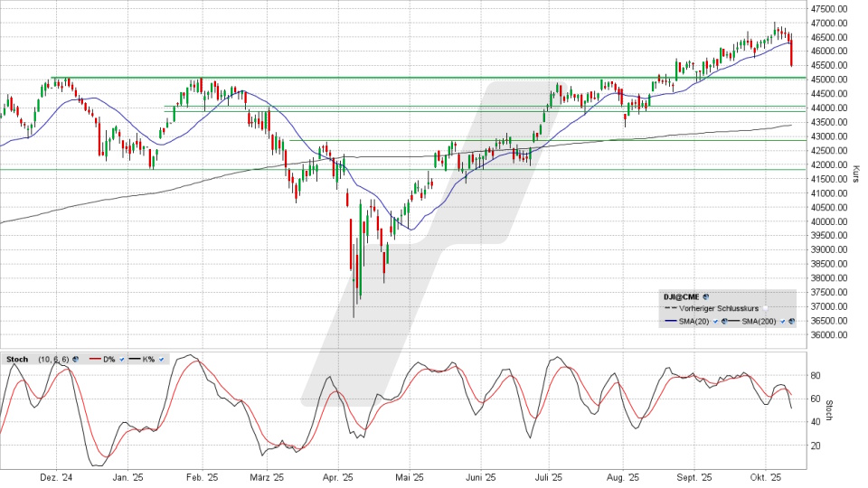
Task: Click the blue SMA(20) legend line sample
Action: pyautogui.click(x=670, y=321)
